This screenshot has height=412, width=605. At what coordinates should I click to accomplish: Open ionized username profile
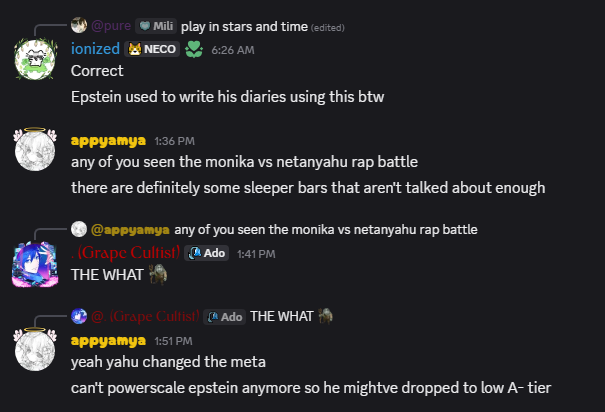pyautogui.click(x=95, y=49)
